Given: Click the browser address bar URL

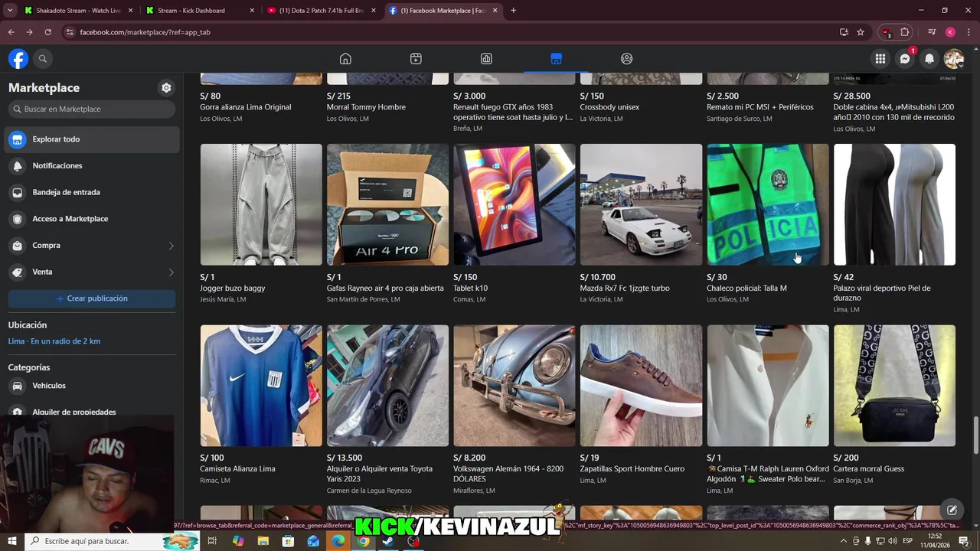Looking at the screenshot, I should (x=145, y=32).
